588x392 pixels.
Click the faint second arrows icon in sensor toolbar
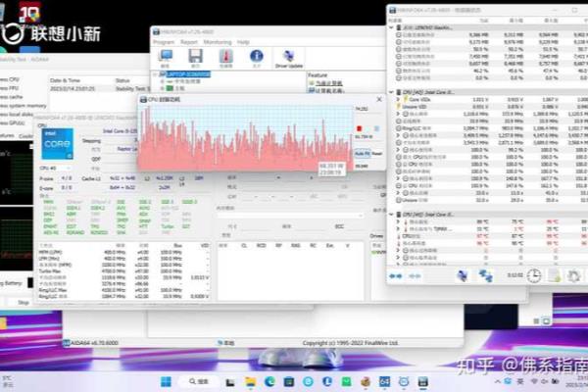click(x=415, y=276)
